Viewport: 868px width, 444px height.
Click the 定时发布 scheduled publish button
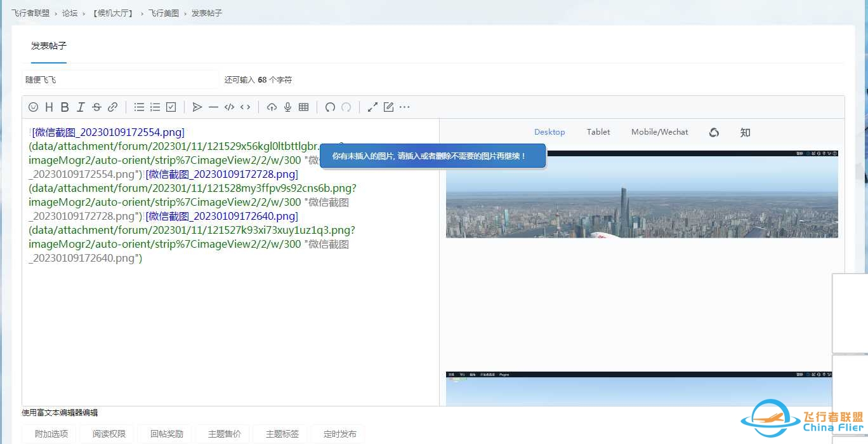340,434
